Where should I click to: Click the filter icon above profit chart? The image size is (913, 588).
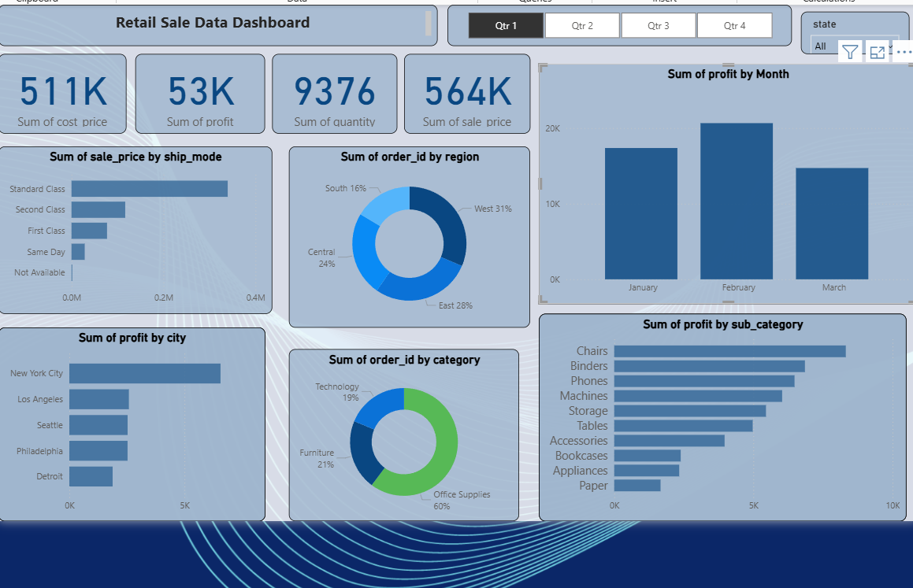pyautogui.click(x=849, y=53)
